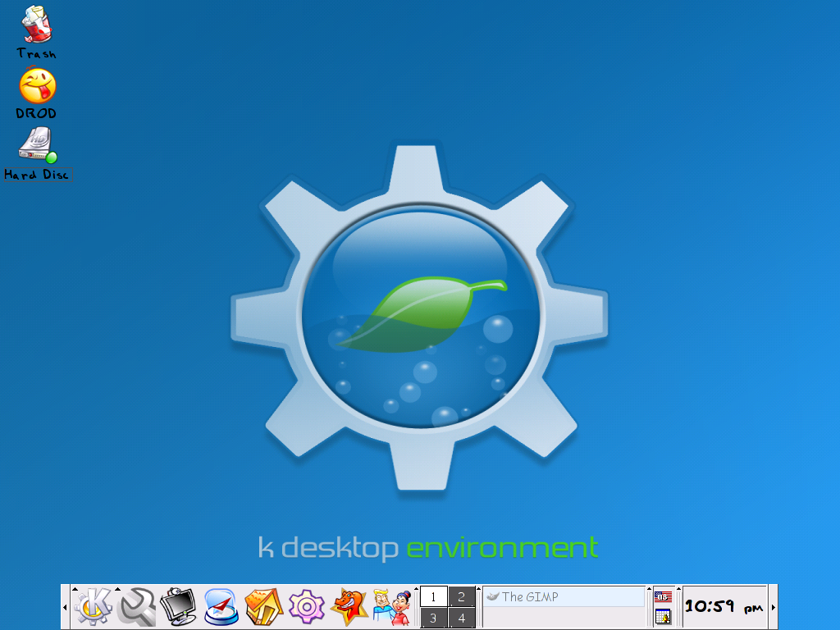This screenshot has height=630, width=840.
Task: Click the US flag keyboard layout indicator
Action: tap(663, 596)
